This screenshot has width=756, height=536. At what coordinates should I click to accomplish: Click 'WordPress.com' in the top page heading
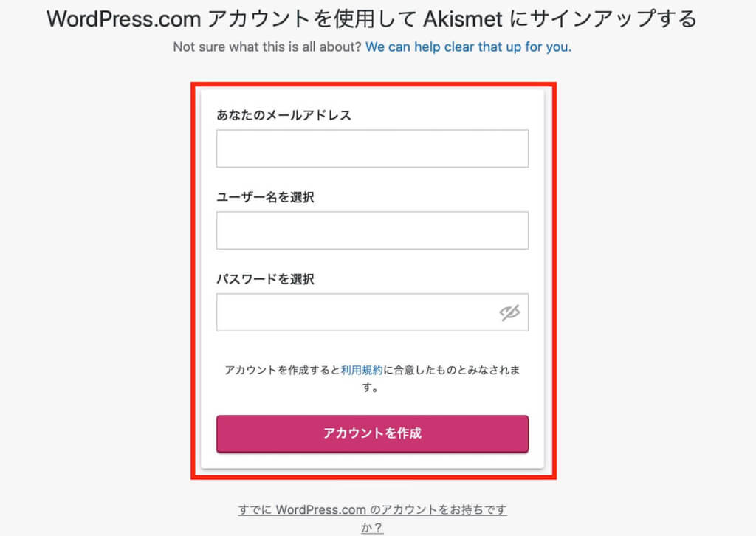[123, 19]
